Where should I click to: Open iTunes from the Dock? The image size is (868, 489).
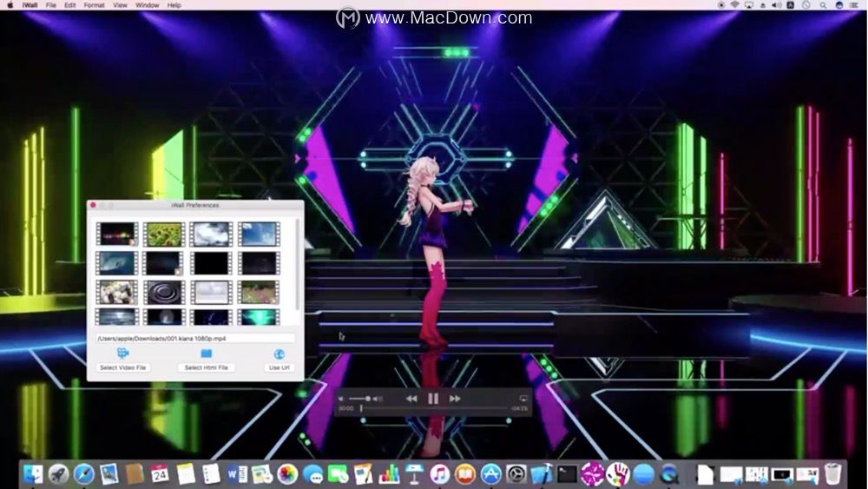(x=439, y=474)
